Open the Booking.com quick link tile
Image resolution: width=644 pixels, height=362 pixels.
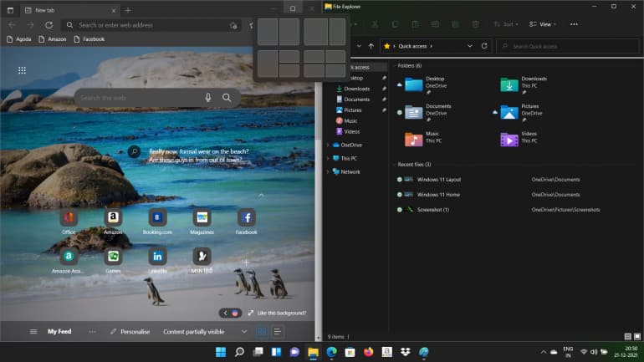(x=156, y=217)
